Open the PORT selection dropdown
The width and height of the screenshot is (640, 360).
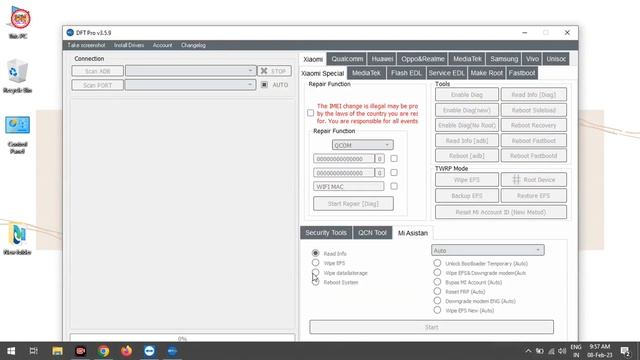191,84
